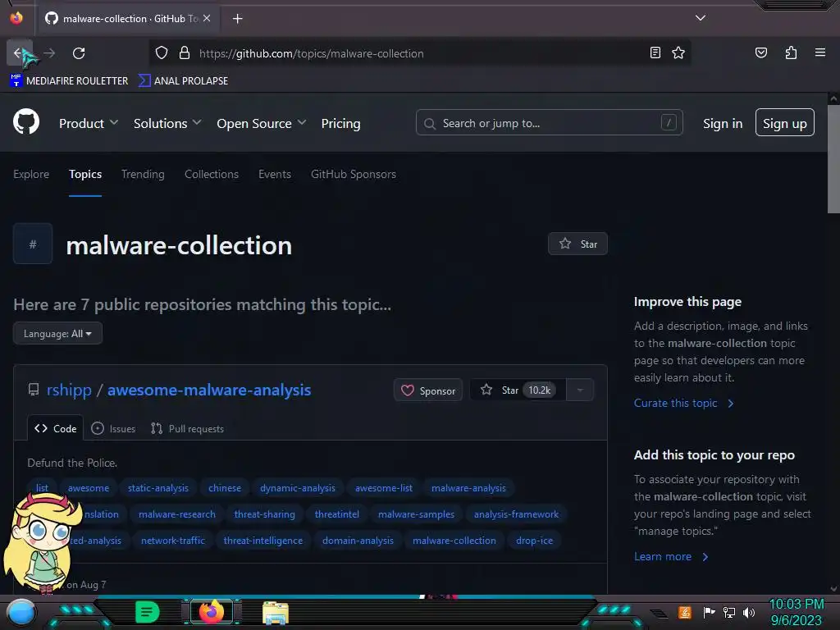
Task: Reload the current page
Action: [79, 53]
